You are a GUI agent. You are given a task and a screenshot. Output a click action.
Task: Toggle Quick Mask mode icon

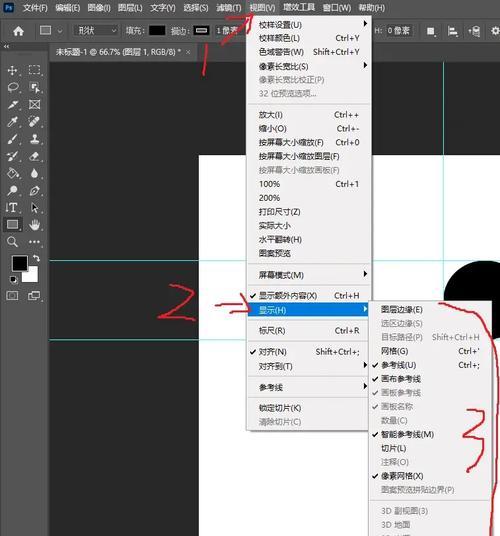[13, 295]
